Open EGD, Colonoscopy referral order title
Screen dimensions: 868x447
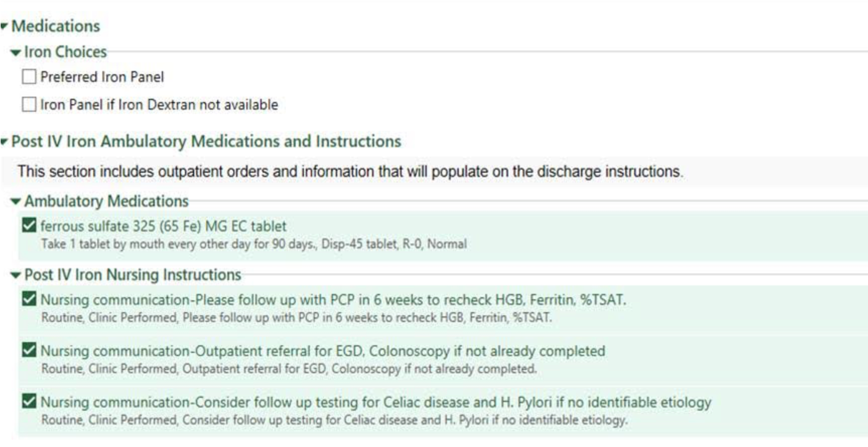323,351
